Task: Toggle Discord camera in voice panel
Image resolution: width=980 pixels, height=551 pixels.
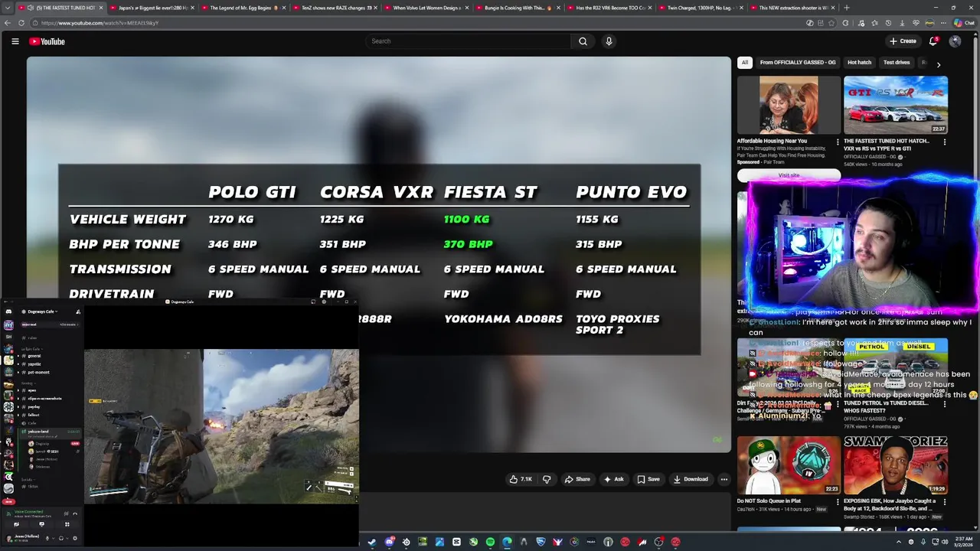Action: pos(16,525)
